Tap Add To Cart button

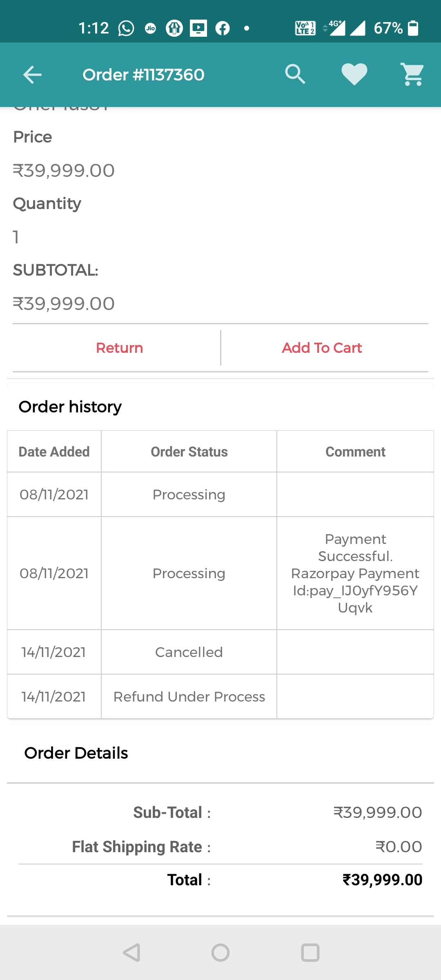click(322, 348)
